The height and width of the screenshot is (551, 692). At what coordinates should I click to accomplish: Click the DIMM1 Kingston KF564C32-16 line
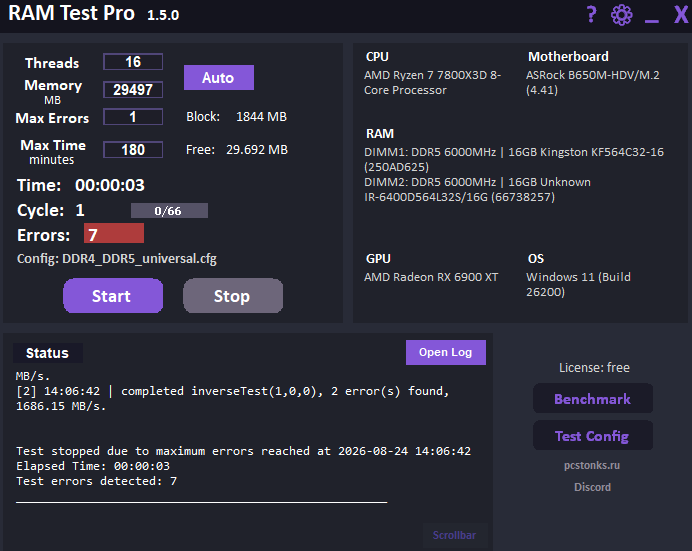514,159
